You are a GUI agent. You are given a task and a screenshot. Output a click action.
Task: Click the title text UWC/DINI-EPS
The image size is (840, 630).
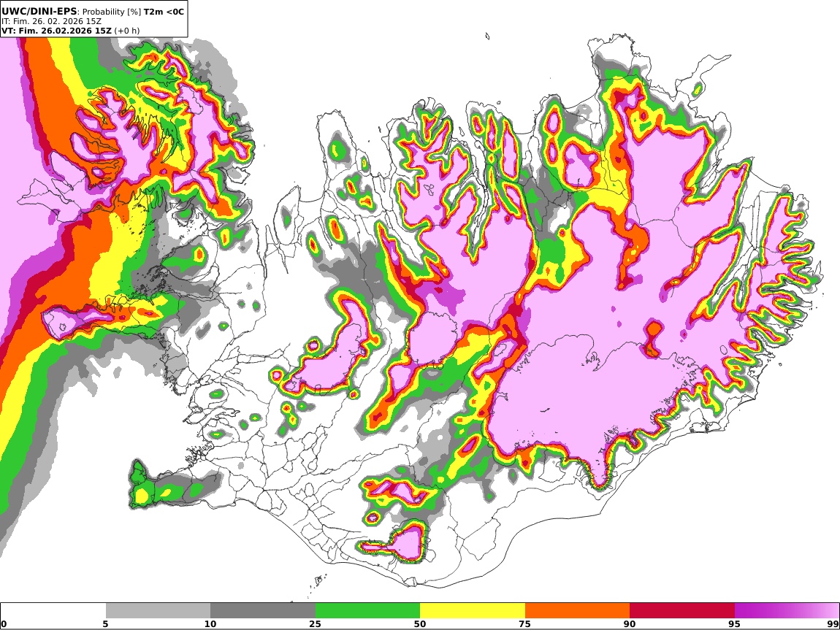pyautogui.click(x=39, y=11)
